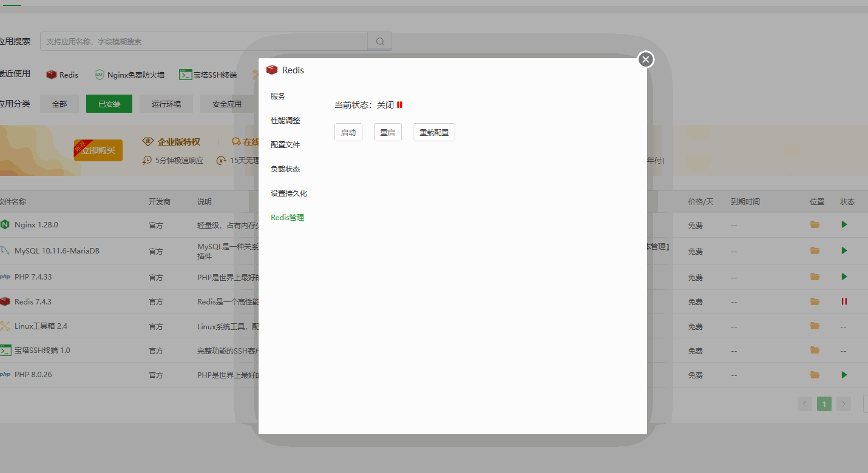Select the 运行环境 category filter
The width and height of the screenshot is (868, 473).
tap(166, 104)
